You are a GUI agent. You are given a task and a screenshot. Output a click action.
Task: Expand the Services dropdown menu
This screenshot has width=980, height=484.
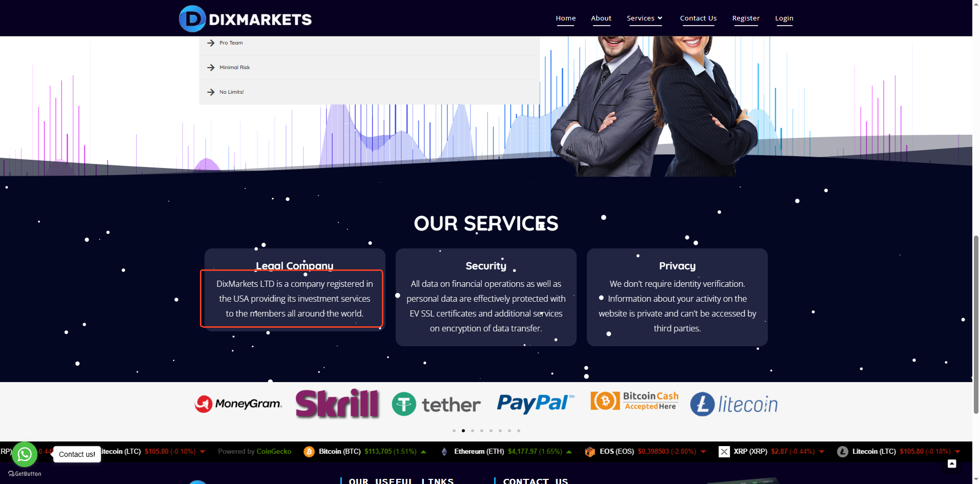click(x=644, y=18)
